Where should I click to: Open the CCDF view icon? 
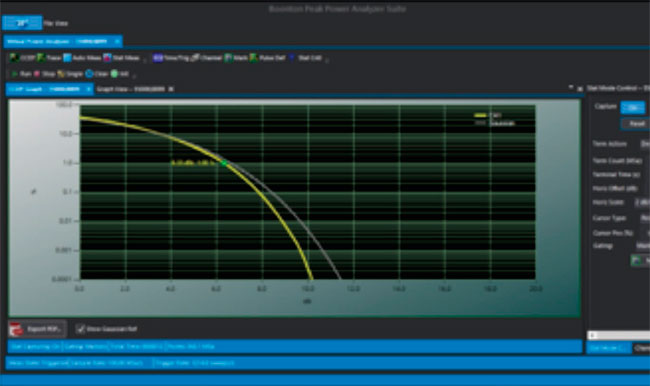[15, 58]
